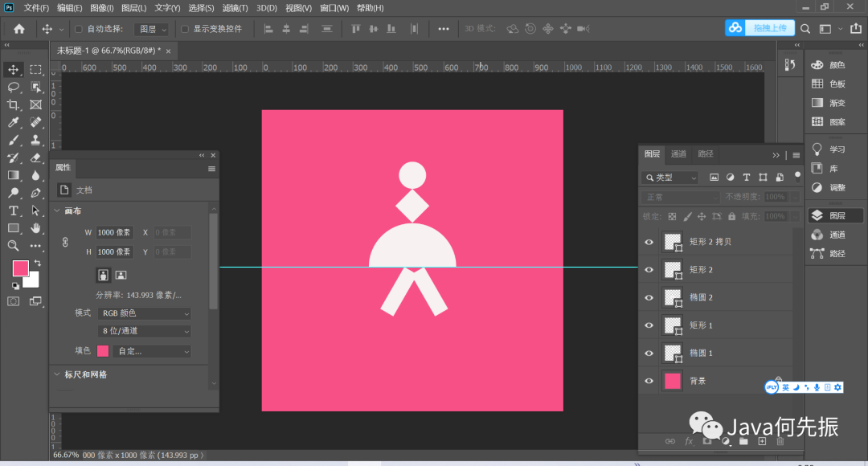Select the horizontal Type tool

pos(14,211)
